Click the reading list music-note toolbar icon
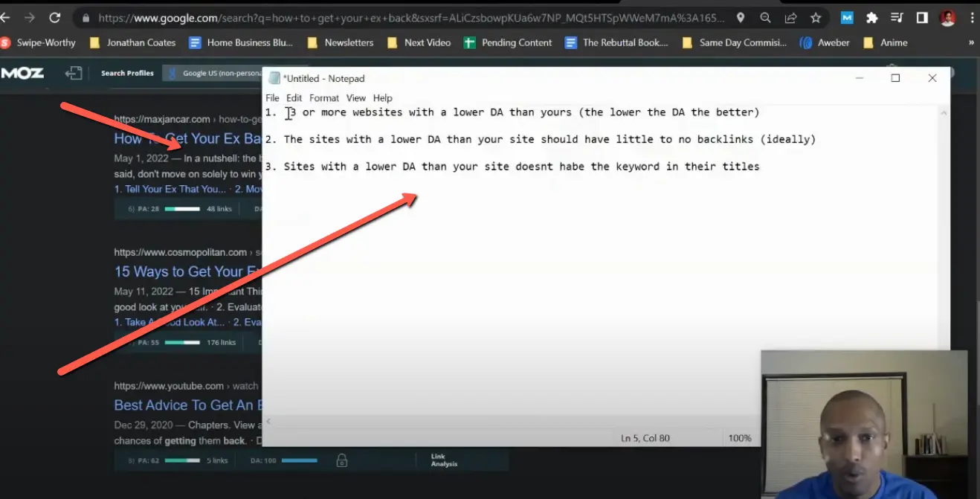The height and width of the screenshot is (499, 980). click(897, 17)
